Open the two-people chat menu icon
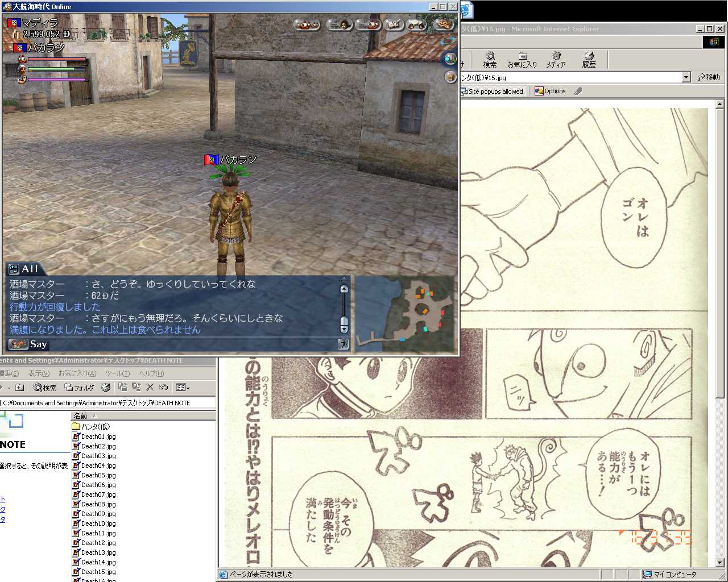 coord(417,24)
